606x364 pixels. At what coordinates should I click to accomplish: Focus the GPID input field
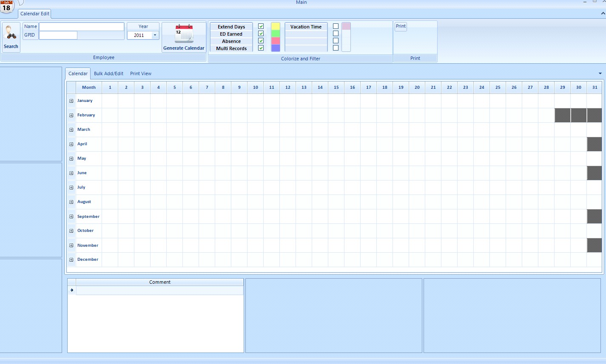click(x=58, y=35)
